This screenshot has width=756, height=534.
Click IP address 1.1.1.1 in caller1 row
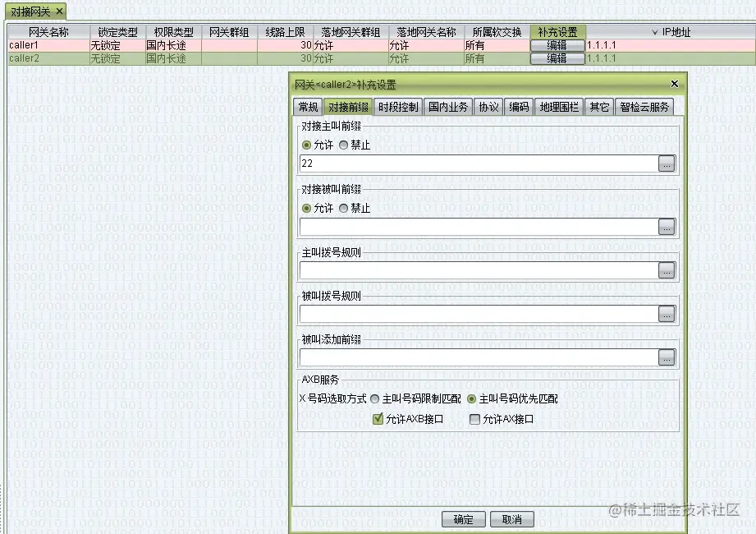pos(671,45)
